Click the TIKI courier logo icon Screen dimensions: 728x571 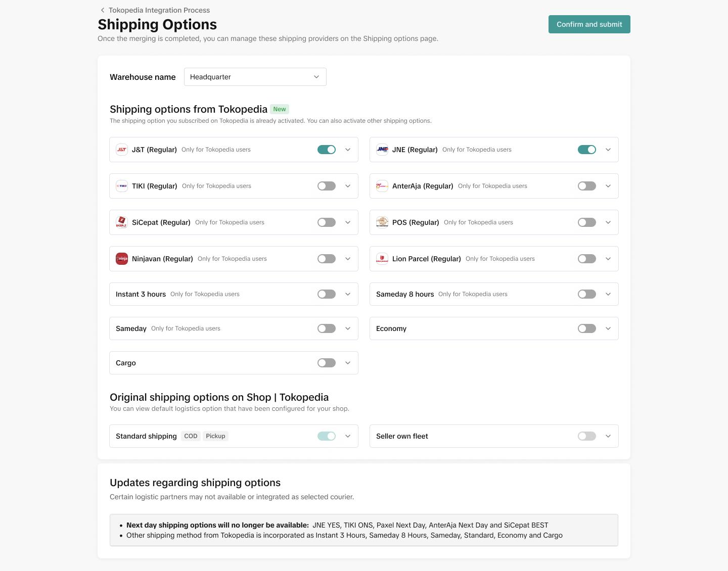[x=122, y=186]
